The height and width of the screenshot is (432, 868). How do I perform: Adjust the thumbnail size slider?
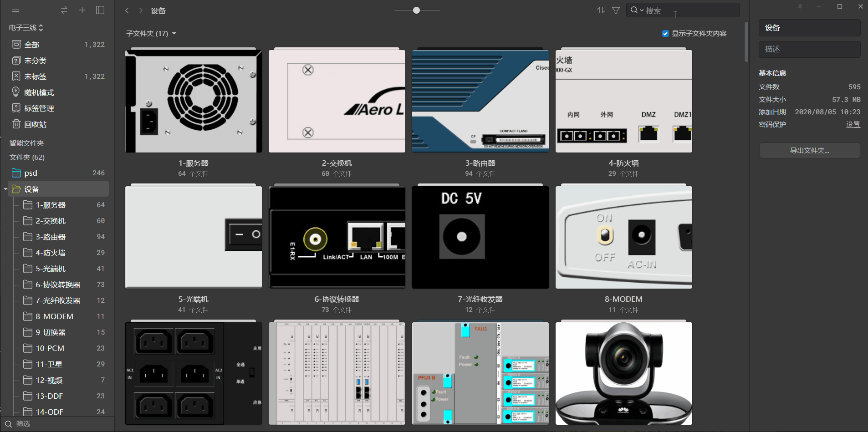click(417, 10)
